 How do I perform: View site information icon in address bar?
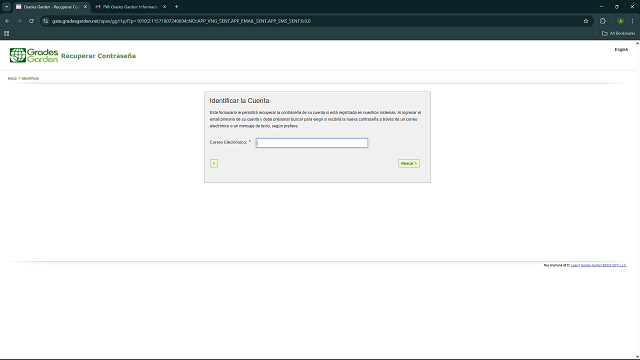coord(46,21)
